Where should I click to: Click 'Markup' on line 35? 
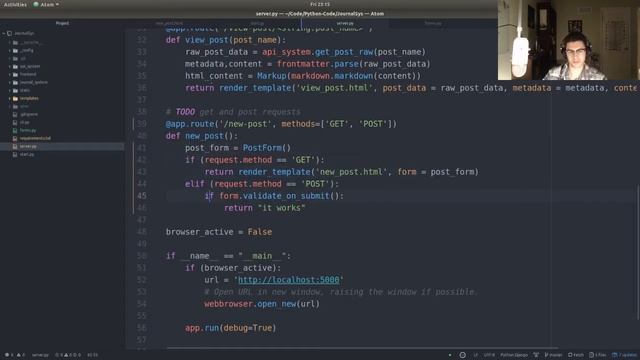point(272,76)
